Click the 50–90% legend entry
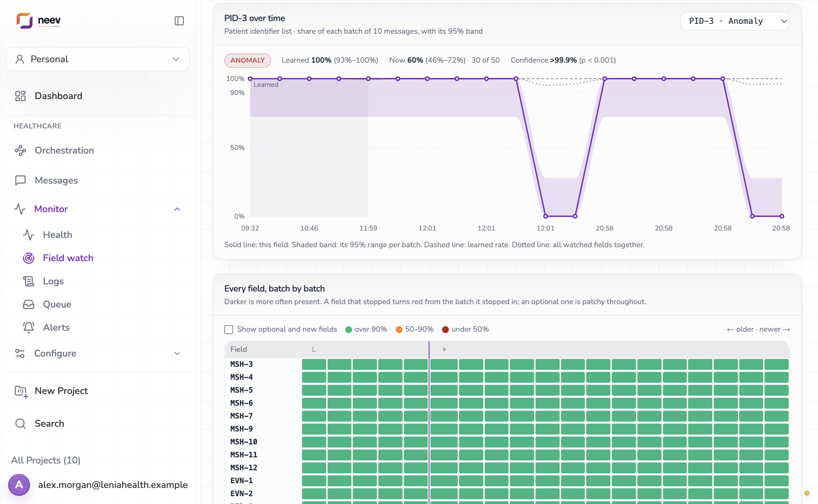Screen dimensions: 818x504 pos(415,329)
